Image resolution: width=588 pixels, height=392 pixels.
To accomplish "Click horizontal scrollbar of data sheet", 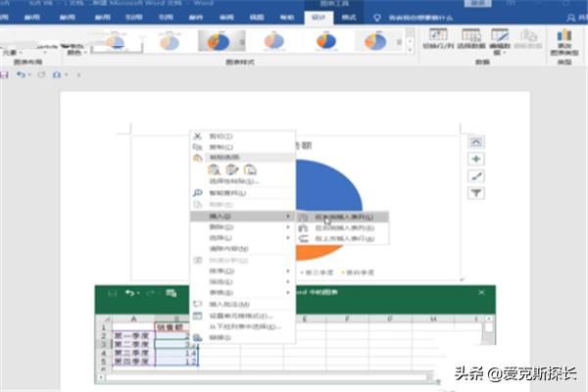I will pos(266,377).
